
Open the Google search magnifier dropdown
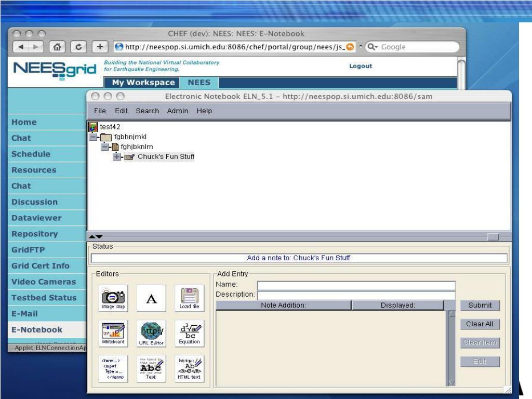pyautogui.click(x=373, y=47)
